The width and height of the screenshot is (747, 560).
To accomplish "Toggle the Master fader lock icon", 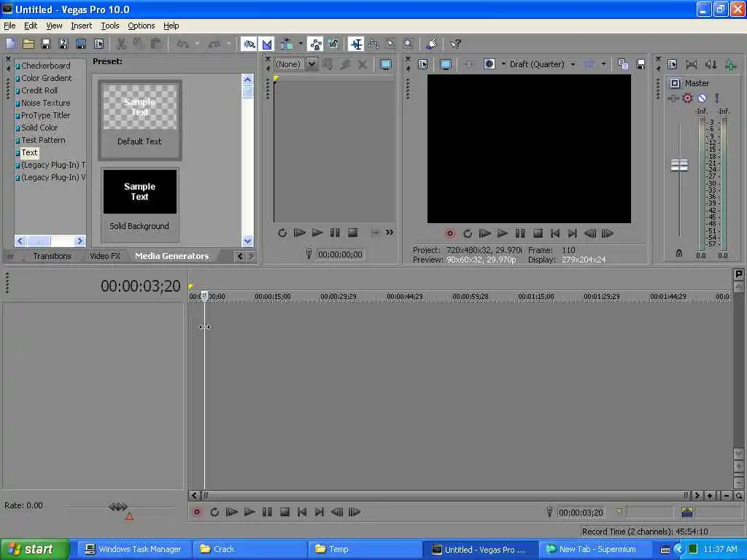I will [679, 253].
